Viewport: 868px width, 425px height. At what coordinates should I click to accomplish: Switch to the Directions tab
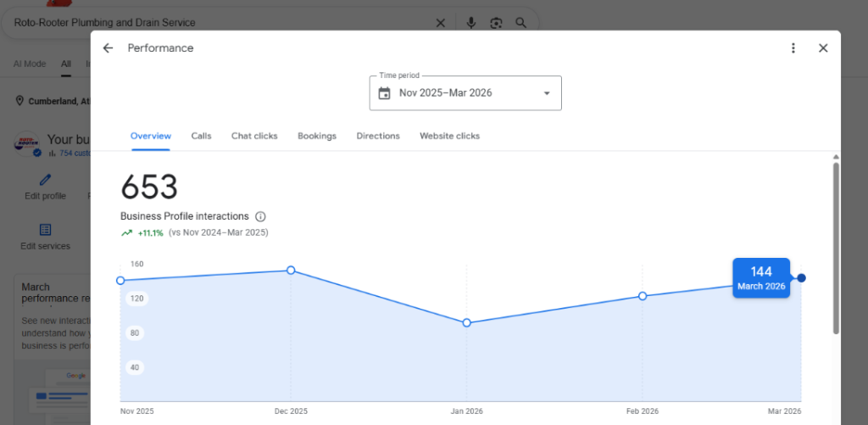[x=378, y=136]
